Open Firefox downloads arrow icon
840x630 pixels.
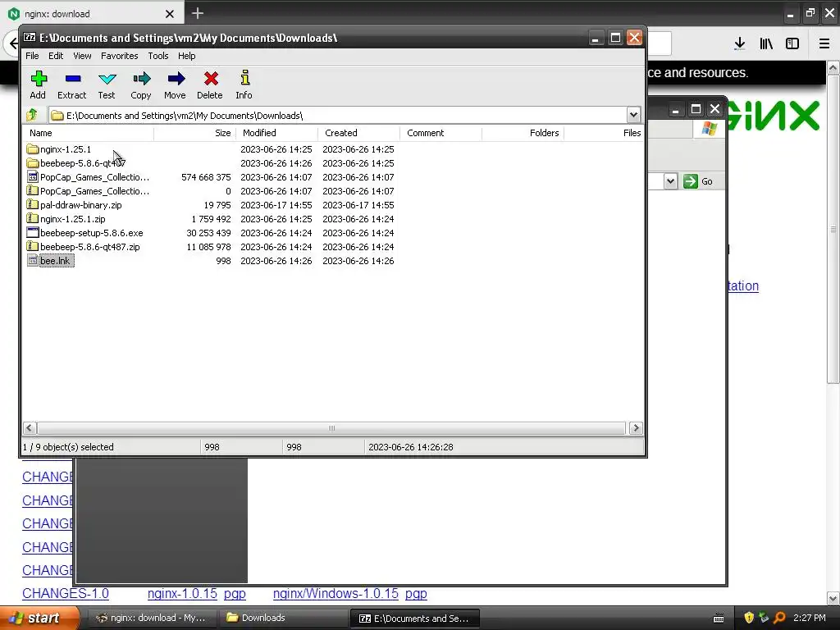(740, 43)
